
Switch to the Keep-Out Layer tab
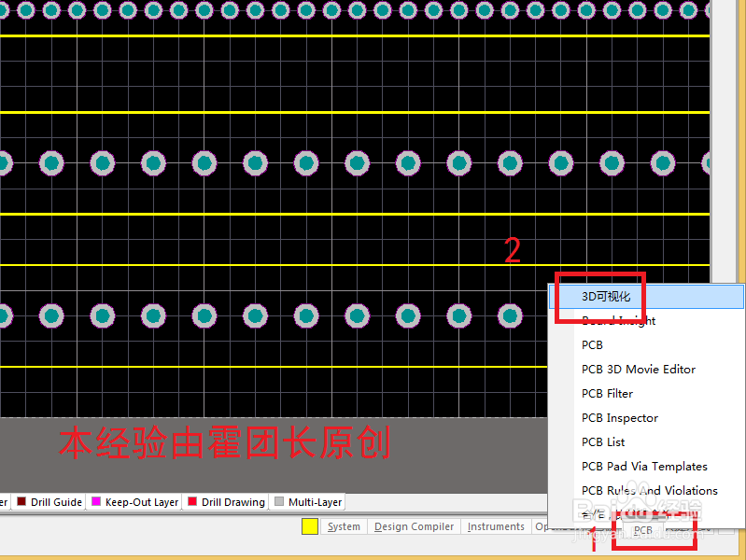tap(134, 502)
